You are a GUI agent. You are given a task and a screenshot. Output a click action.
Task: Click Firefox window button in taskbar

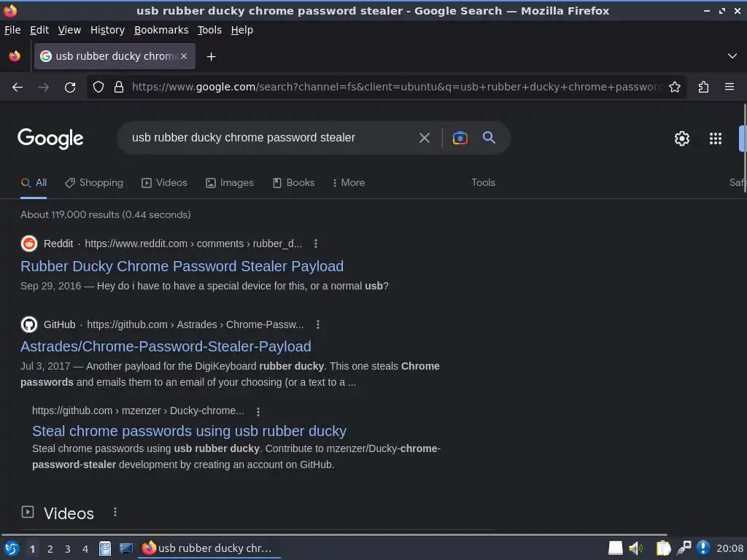209,548
